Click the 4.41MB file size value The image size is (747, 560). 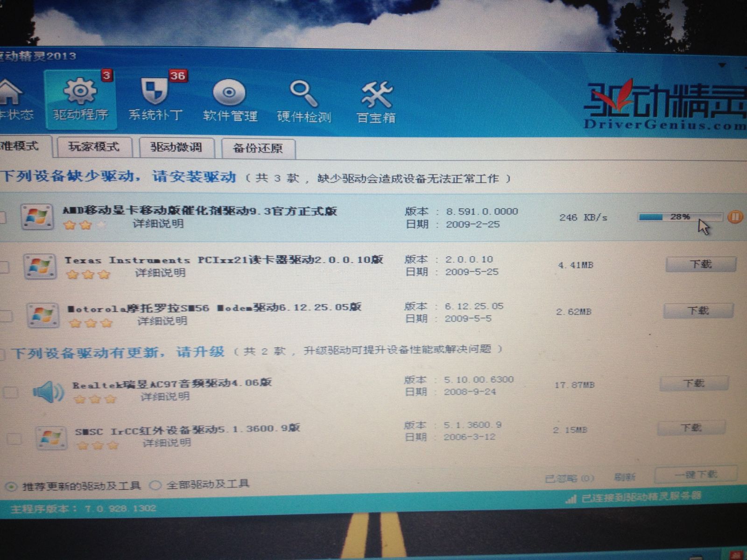575,265
